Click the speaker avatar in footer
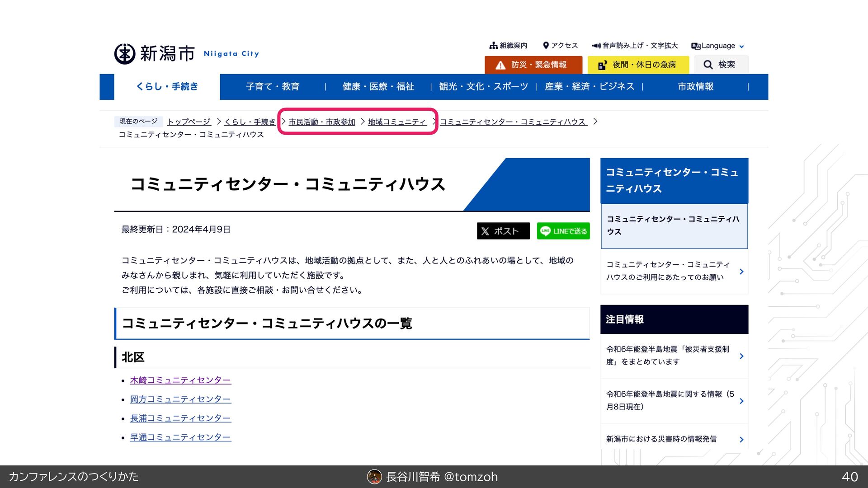868x488 pixels. [x=374, y=477]
